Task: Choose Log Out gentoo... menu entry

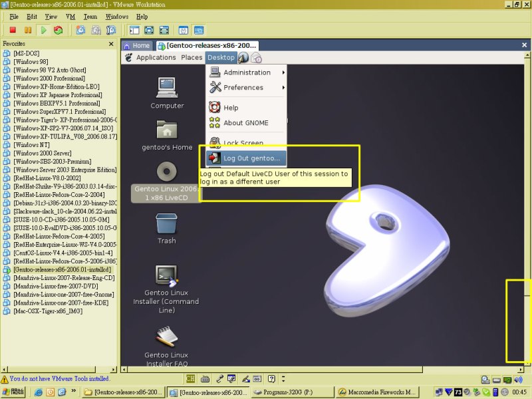Action: tap(246, 158)
